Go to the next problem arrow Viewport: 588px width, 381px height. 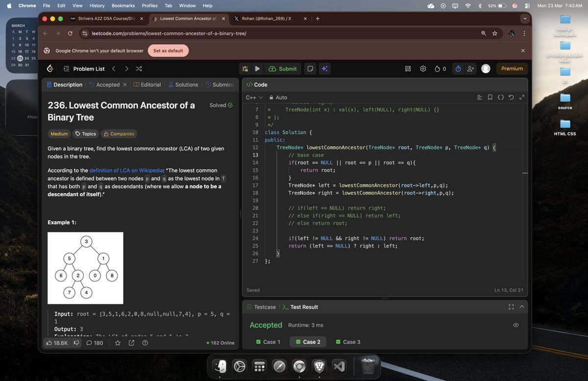tap(126, 69)
